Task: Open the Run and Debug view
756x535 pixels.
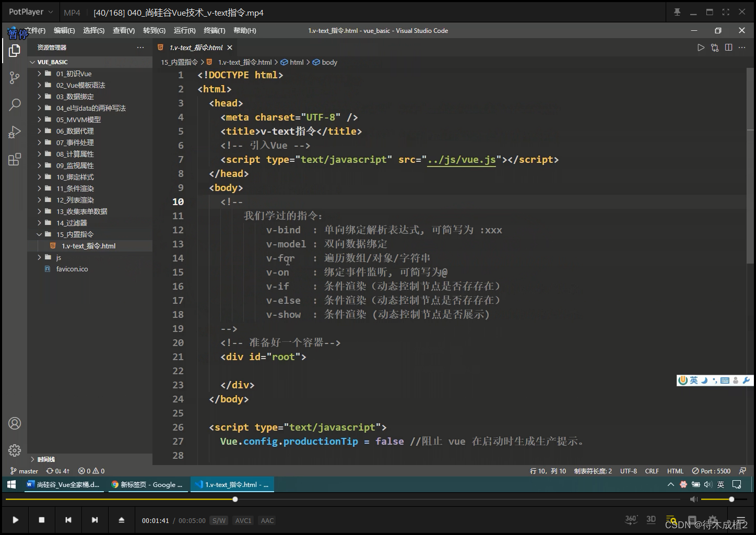Action: point(15,132)
